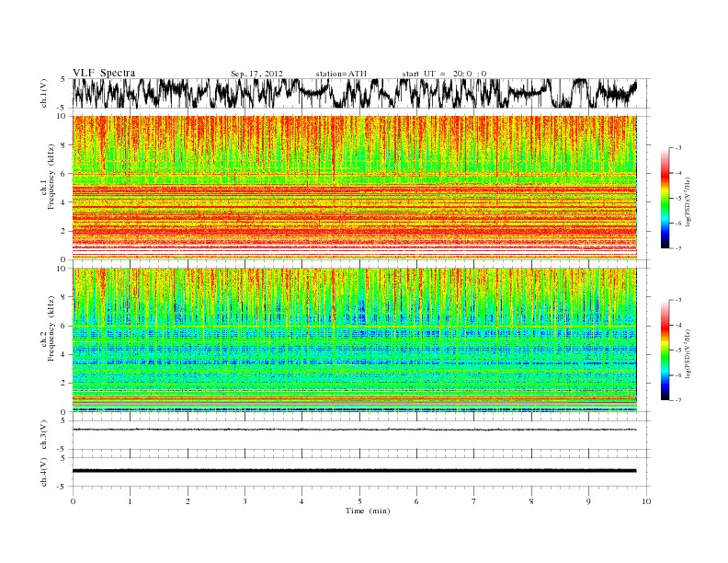Click the "-7" tick on ch.2 colorbar
728x563 pixels.
click(x=678, y=400)
